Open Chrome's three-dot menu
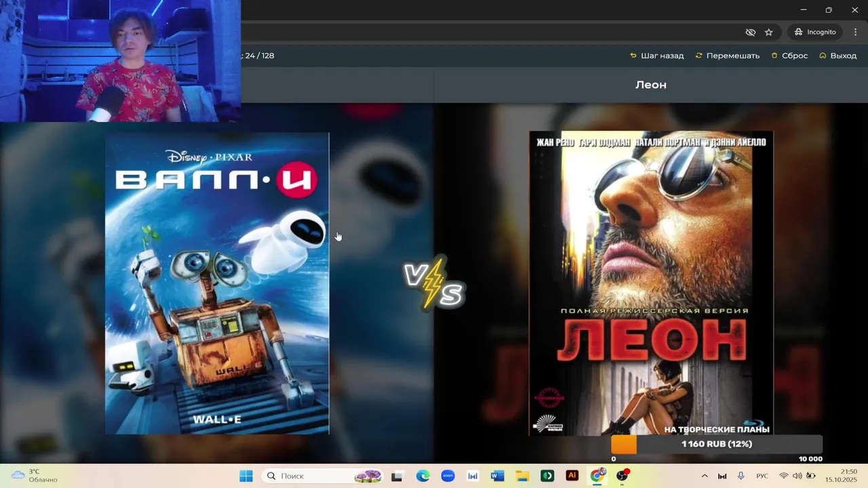 [x=855, y=32]
